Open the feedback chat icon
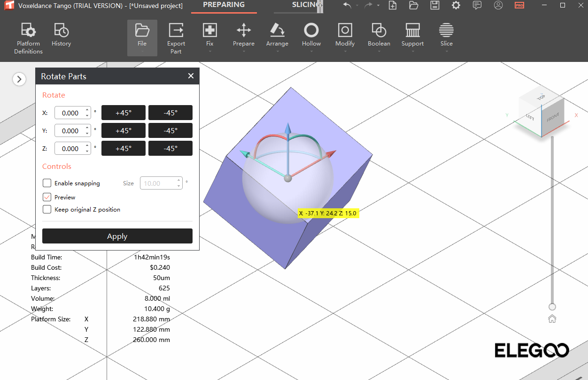Image resolution: width=588 pixels, height=380 pixels. 477,6
